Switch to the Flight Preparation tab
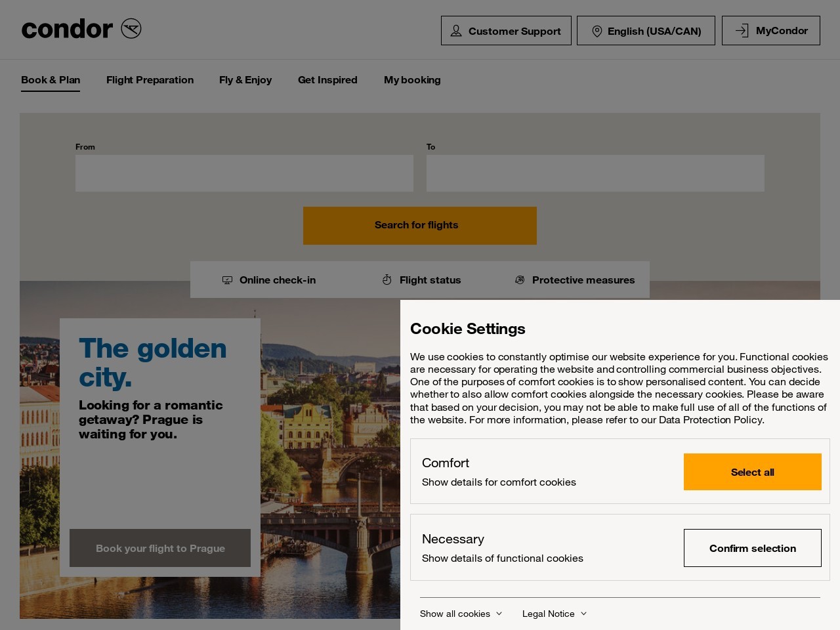840x630 pixels. tap(150, 80)
